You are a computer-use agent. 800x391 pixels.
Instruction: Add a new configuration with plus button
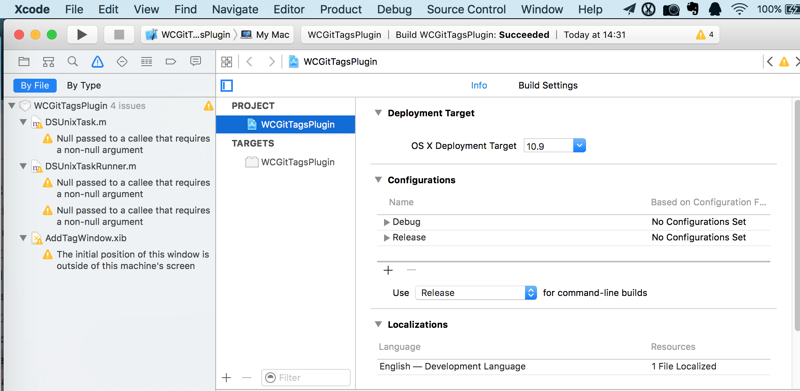coord(388,270)
